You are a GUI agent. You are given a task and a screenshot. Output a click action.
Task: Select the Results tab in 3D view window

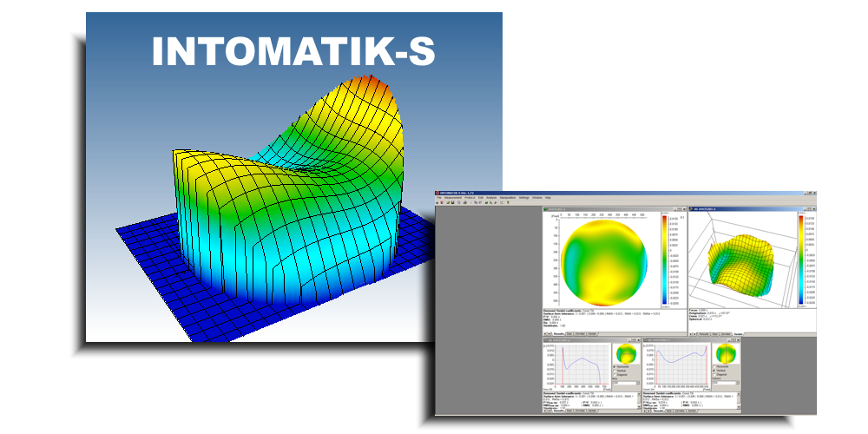(704, 334)
